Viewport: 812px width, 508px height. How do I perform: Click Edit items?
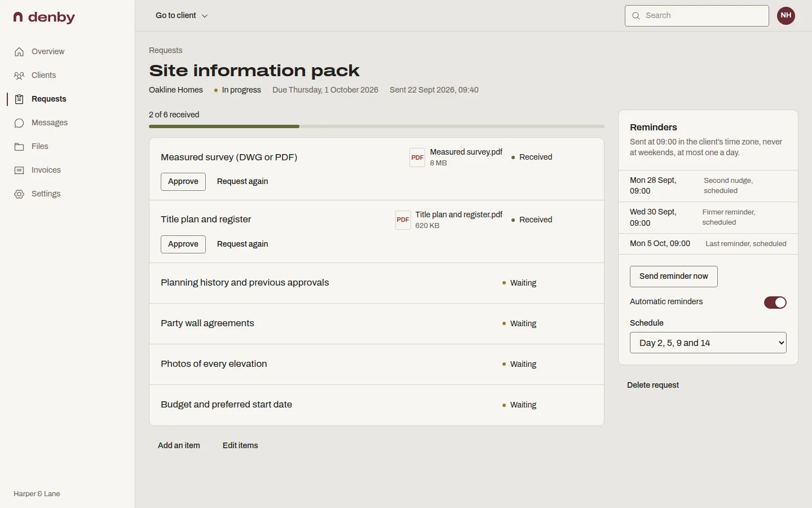(240, 446)
